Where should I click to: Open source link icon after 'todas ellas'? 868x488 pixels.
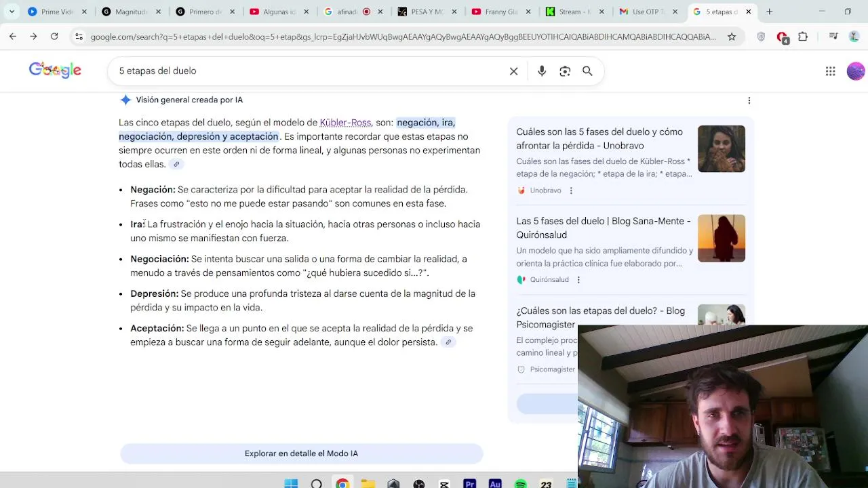[x=176, y=164]
